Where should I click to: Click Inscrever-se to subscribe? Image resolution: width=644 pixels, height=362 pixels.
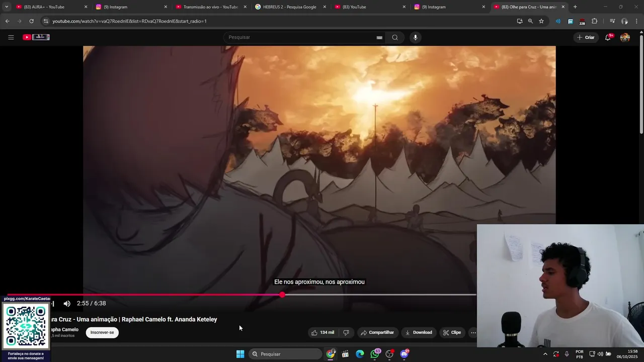coord(102,332)
